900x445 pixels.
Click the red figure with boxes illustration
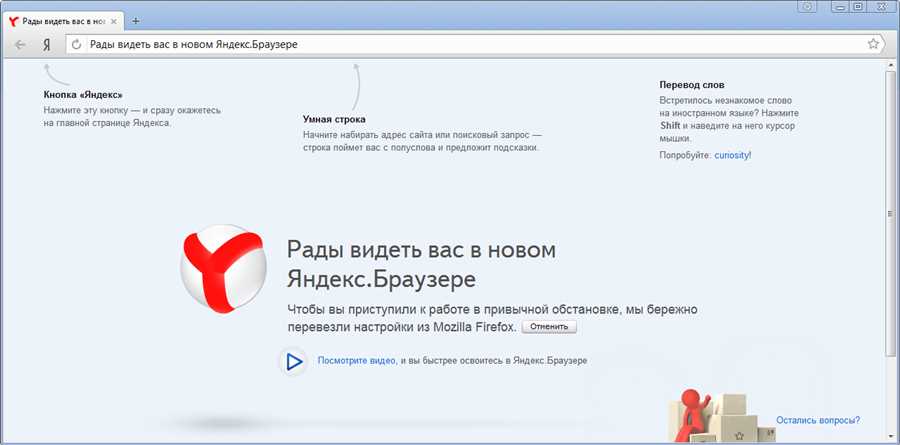click(x=715, y=412)
